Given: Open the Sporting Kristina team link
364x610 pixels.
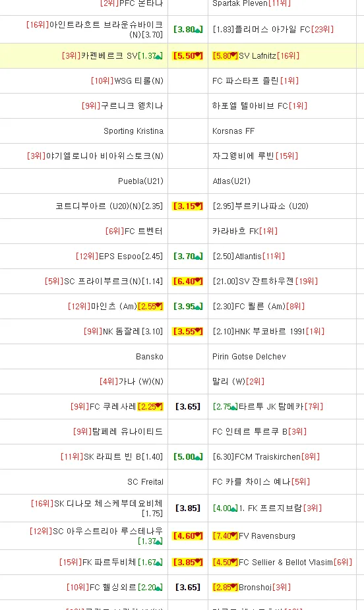Looking at the screenshot, I should 133,131.
